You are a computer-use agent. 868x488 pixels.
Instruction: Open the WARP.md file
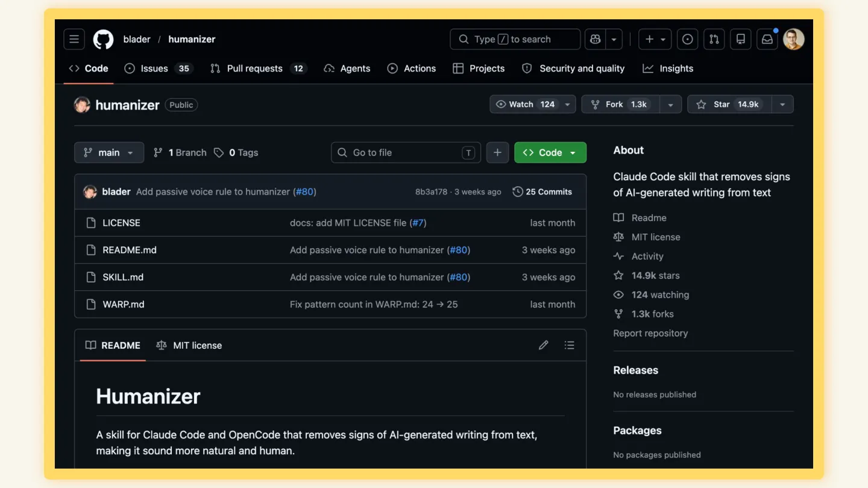pyautogui.click(x=124, y=304)
